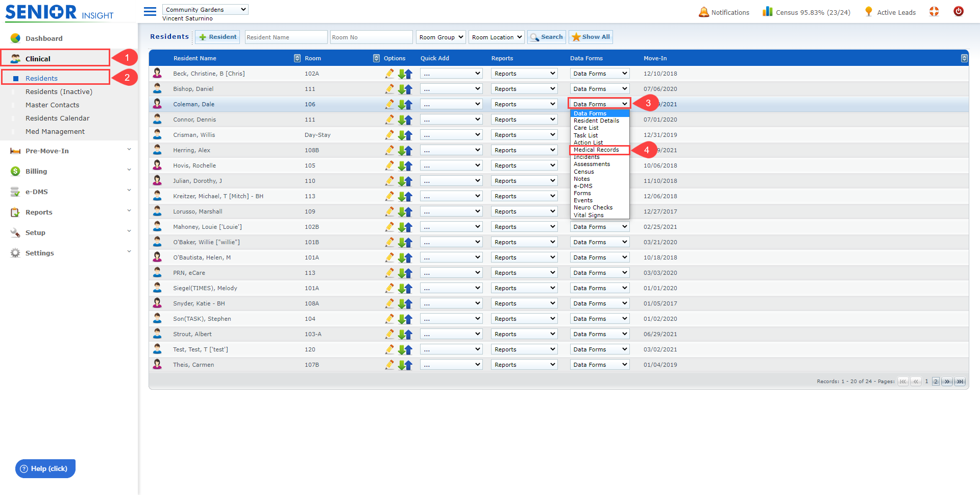Select Resident Details in dropdown list
Screen dimensions: 980x495
pos(600,121)
